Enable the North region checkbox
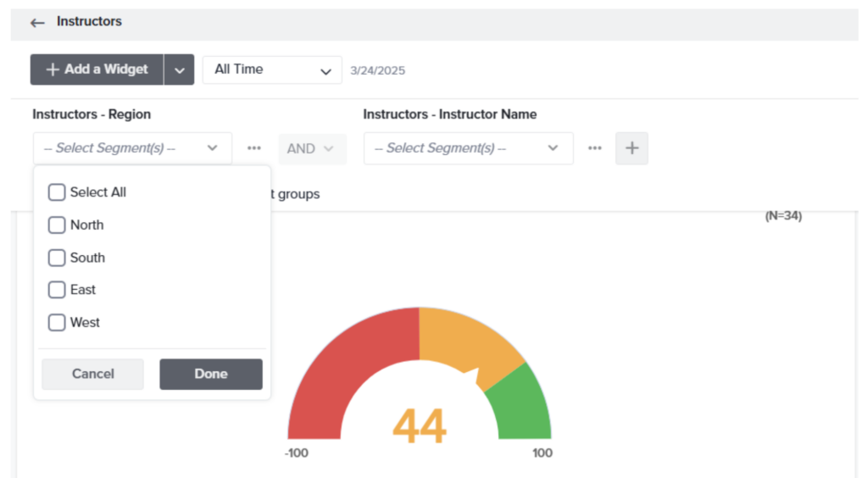The height and width of the screenshot is (478, 868). click(57, 225)
